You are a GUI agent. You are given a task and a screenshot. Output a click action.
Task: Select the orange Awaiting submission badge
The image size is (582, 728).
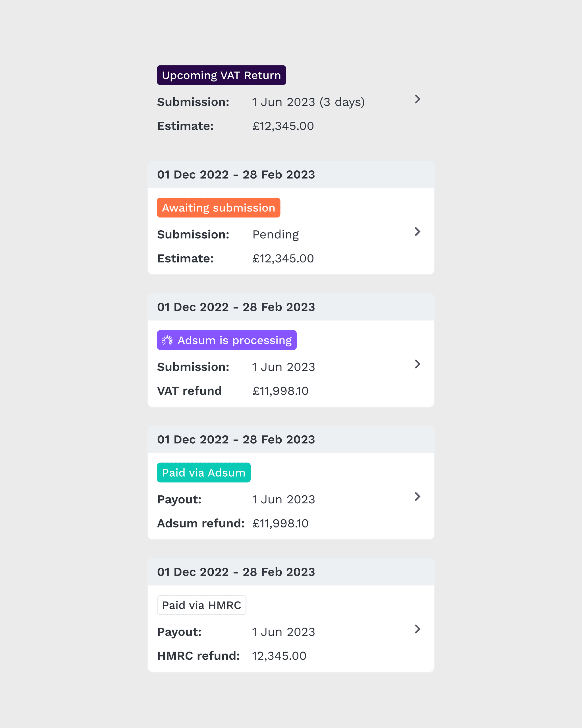pos(218,208)
